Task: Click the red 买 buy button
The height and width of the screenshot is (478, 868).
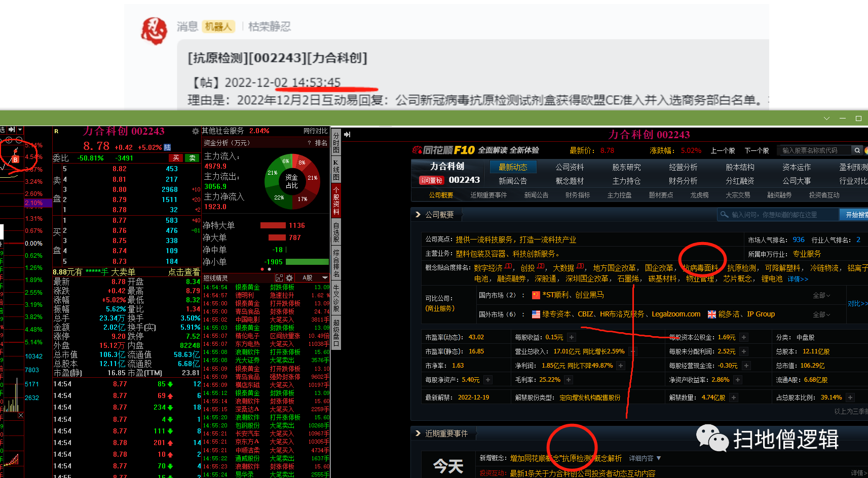Action: (x=176, y=158)
